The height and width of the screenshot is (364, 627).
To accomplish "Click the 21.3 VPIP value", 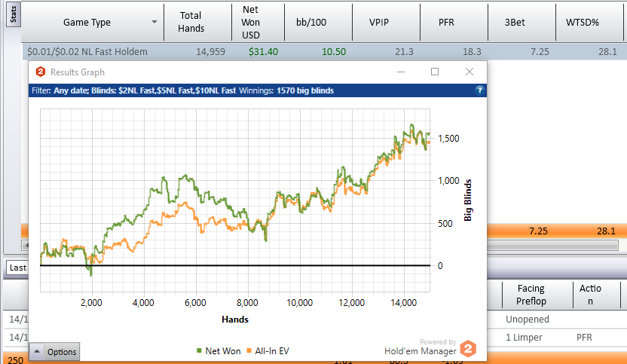I will point(404,51).
